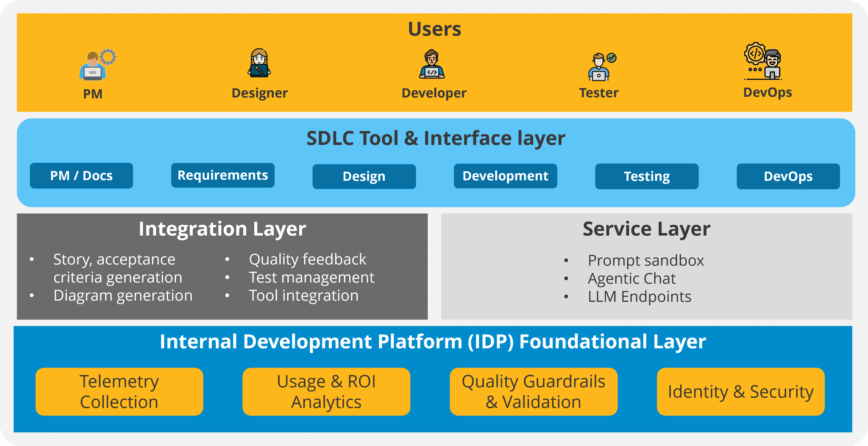
Task: Click the Telemetry Collection card
Action: tap(119, 391)
